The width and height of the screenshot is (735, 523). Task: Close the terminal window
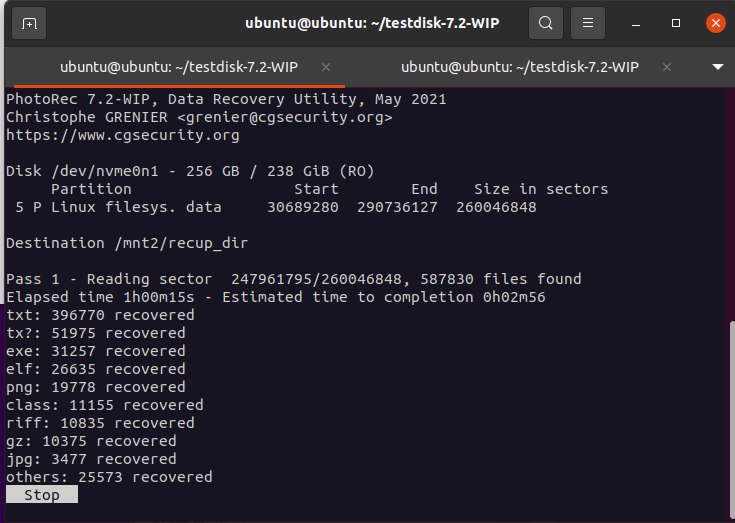(716, 23)
